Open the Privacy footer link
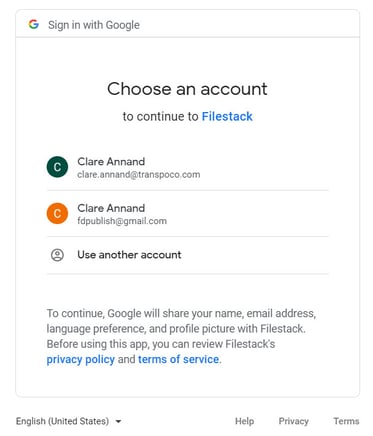The image size is (373, 436). click(293, 421)
